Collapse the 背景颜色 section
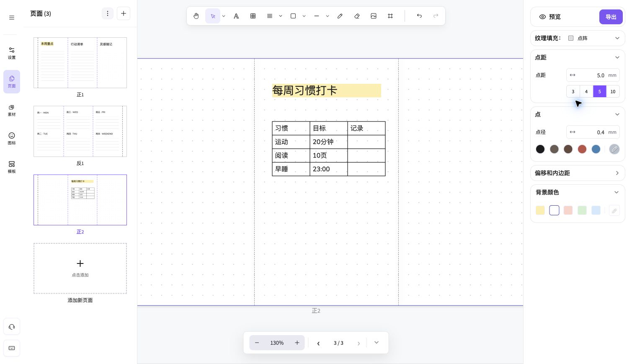This screenshot has width=632, height=364. (x=617, y=192)
